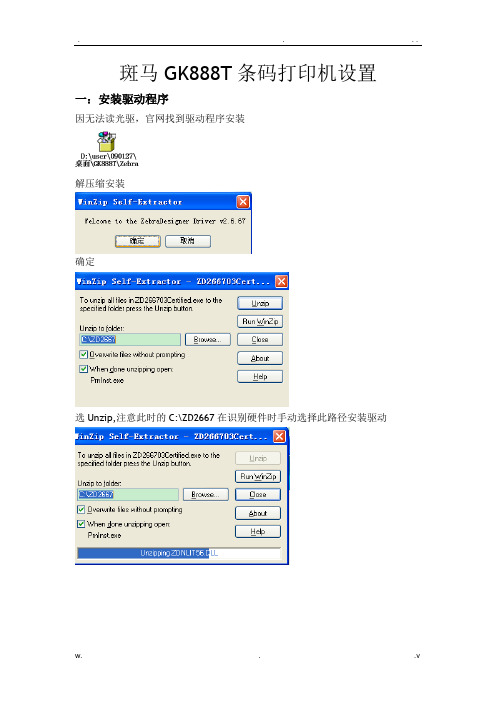This screenshot has height=702, width=496.
Task: Toggle Overwrite files without prompting in middle dialog
Action: pos(83,355)
